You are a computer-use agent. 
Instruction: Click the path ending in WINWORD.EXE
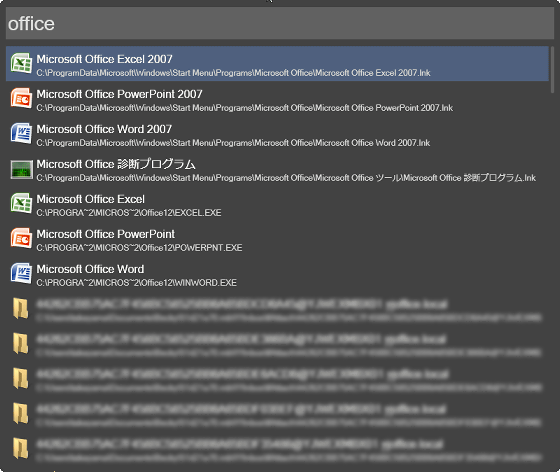coord(136,283)
